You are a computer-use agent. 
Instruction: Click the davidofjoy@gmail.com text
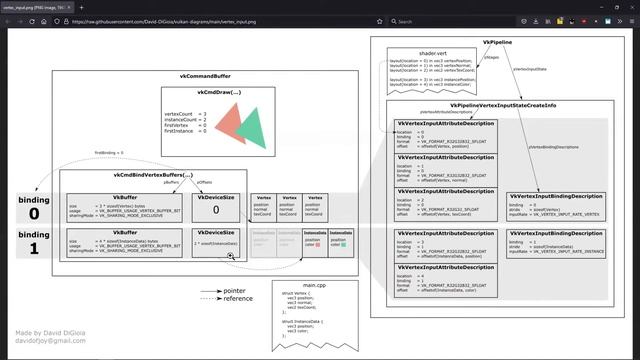click(51, 341)
